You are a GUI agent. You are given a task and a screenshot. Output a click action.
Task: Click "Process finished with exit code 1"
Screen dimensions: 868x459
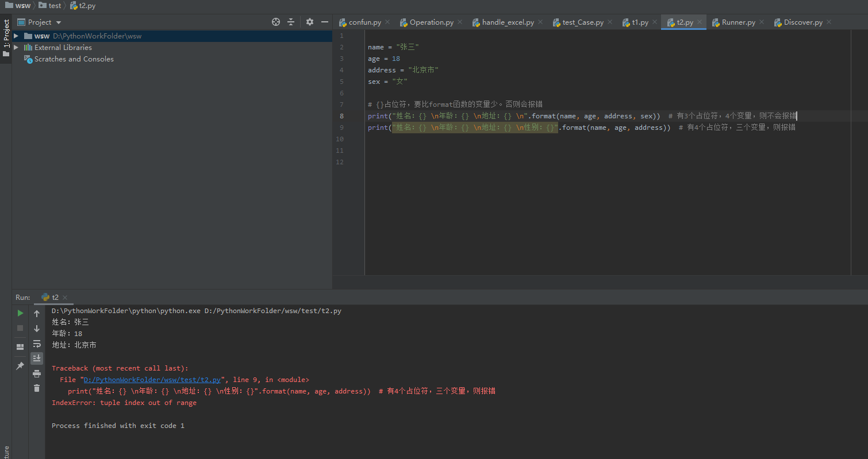pos(118,426)
